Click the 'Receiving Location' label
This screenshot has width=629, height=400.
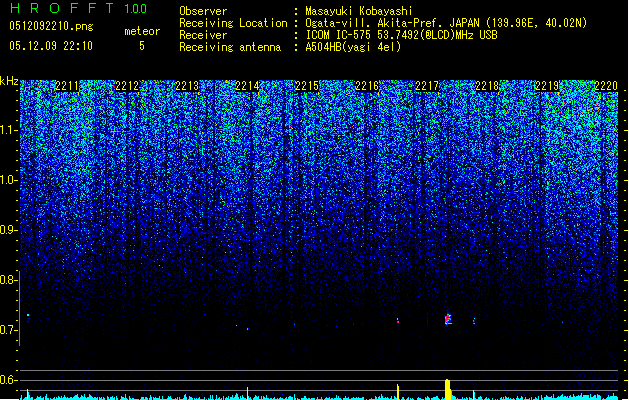tap(233, 23)
